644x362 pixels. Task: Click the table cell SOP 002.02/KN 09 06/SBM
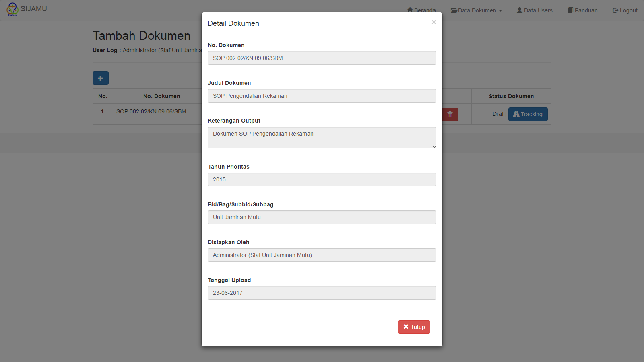click(x=151, y=111)
